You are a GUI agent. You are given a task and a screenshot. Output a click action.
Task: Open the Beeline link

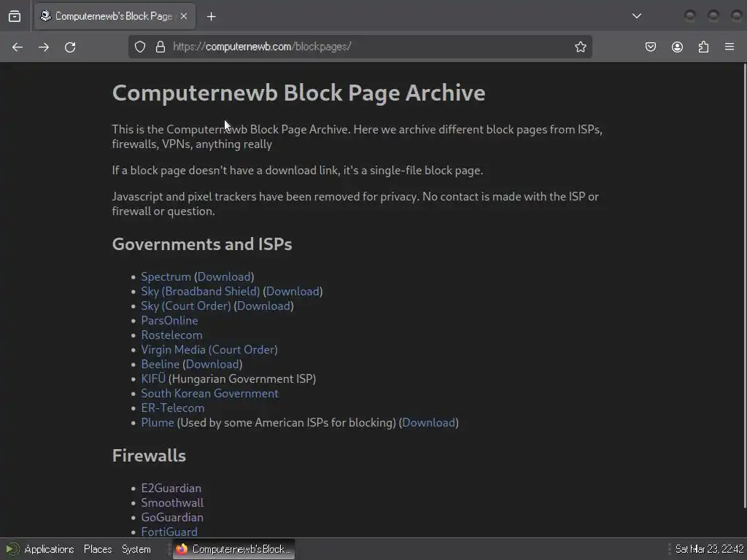click(160, 365)
